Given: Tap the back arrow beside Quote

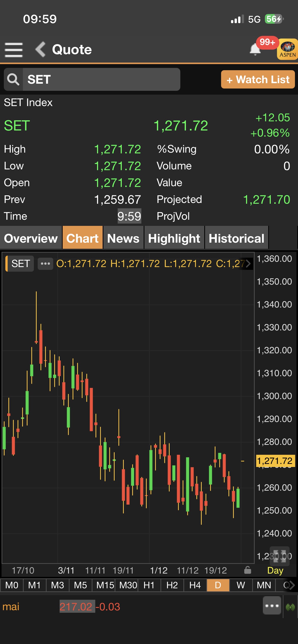Looking at the screenshot, I should pos(40,49).
